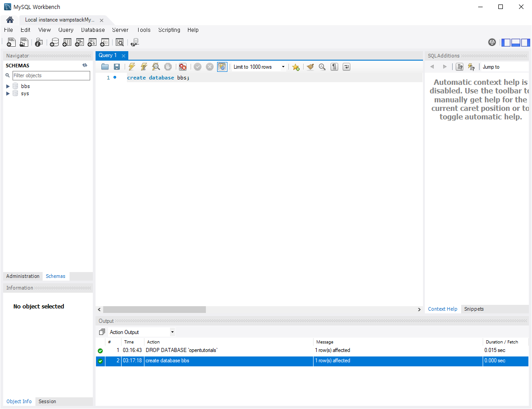Toggle auto-commit mode
This screenshot has height=409, width=532.
(222, 67)
